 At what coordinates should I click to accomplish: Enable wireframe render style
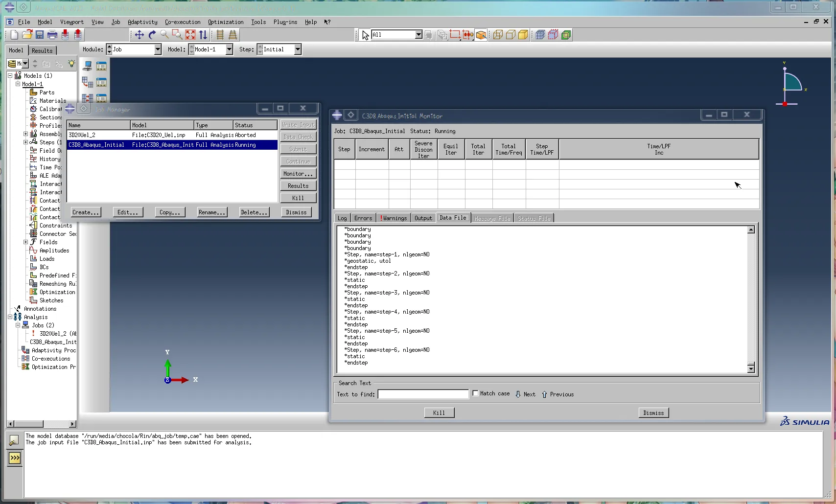pos(498,35)
